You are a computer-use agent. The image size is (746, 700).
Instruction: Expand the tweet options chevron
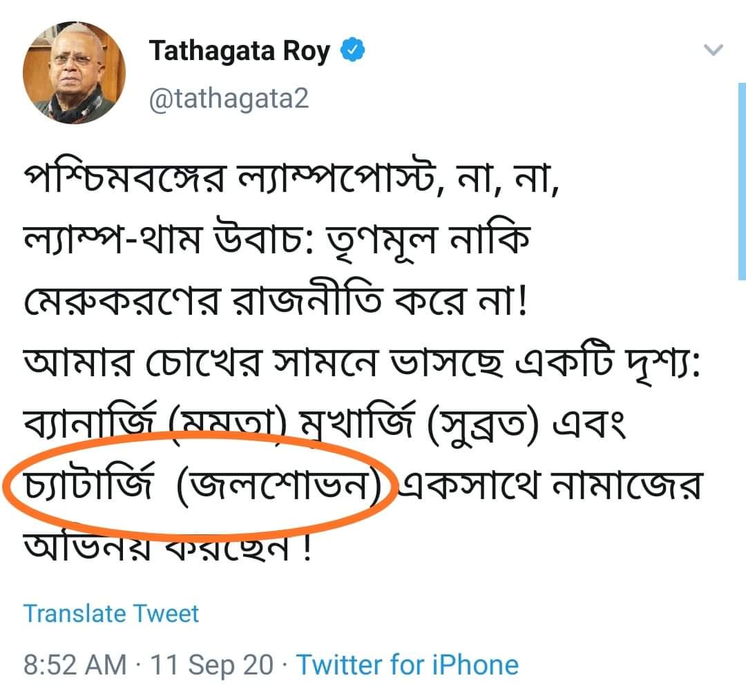tap(713, 50)
